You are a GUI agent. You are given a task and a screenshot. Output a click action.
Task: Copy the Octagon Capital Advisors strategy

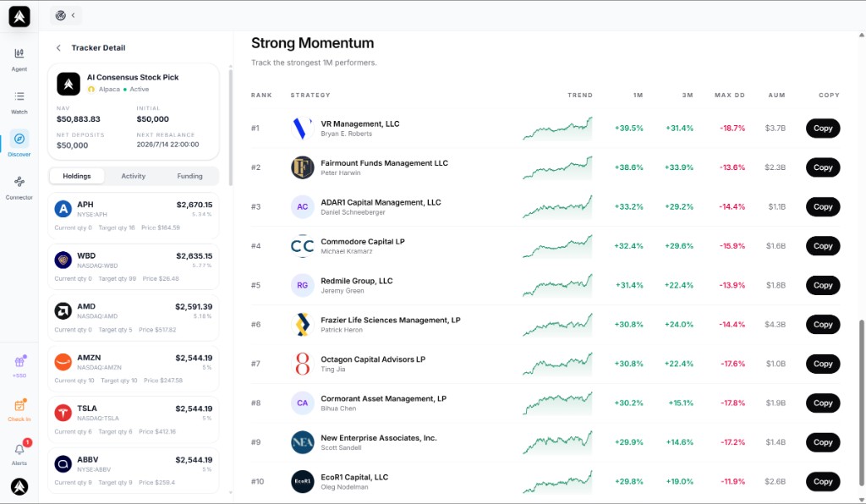[x=822, y=364]
